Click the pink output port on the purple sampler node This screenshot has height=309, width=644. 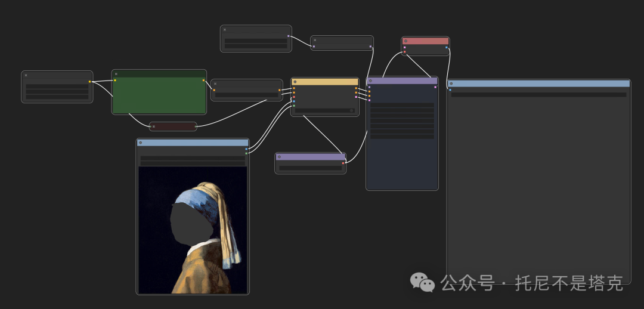(435, 87)
